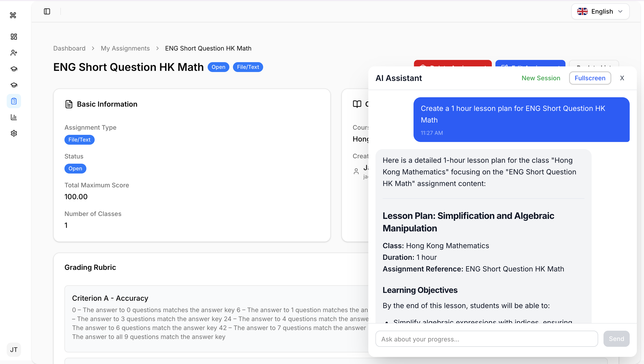Click the Ask about your progress input
This screenshot has width=644, height=364.
(486, 339)
